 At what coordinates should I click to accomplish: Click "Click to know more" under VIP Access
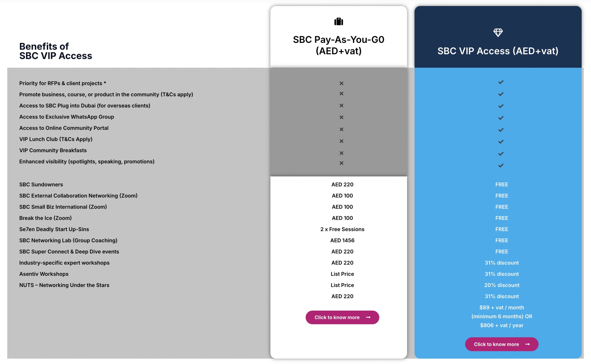click(496, 344)
